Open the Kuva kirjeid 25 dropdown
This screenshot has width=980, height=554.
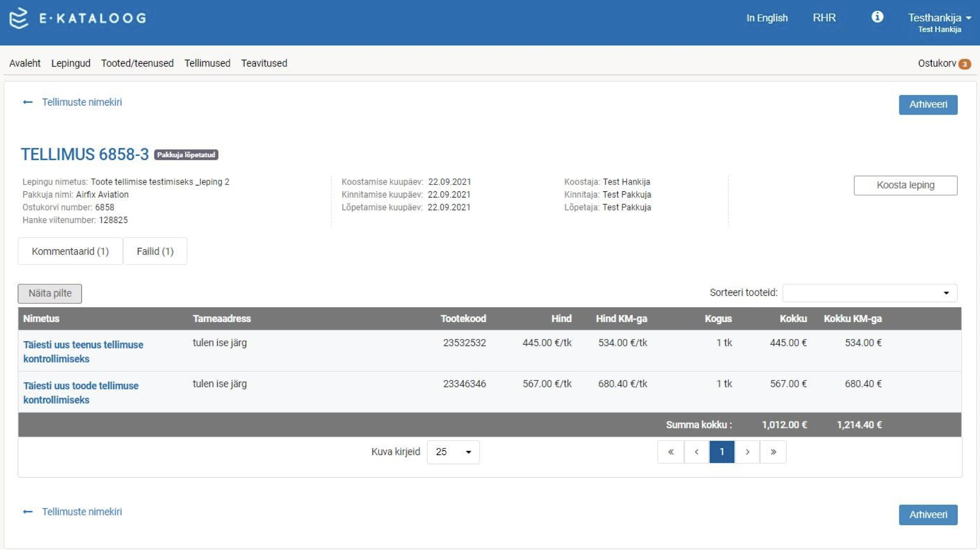(x=452, y=451)
